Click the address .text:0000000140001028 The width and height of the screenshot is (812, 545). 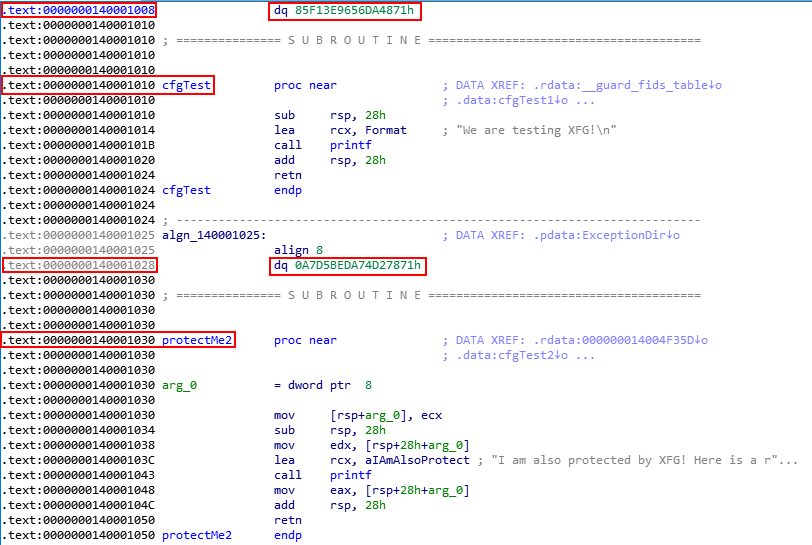78,265
